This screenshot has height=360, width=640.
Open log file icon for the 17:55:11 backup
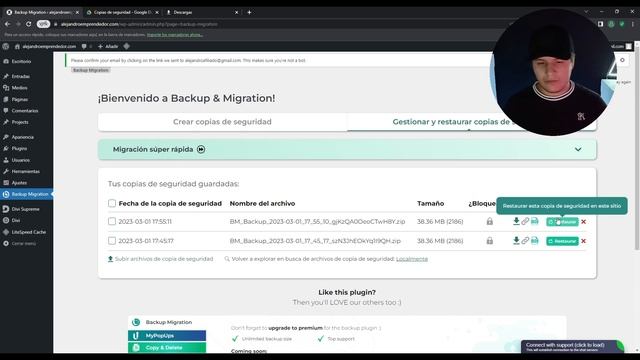point(535,221)
